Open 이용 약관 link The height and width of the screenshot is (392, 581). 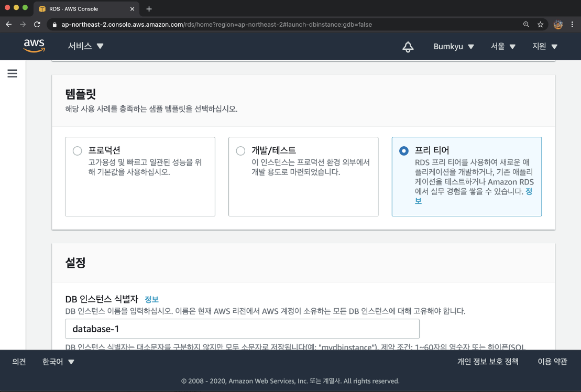(x=553, y=362)
